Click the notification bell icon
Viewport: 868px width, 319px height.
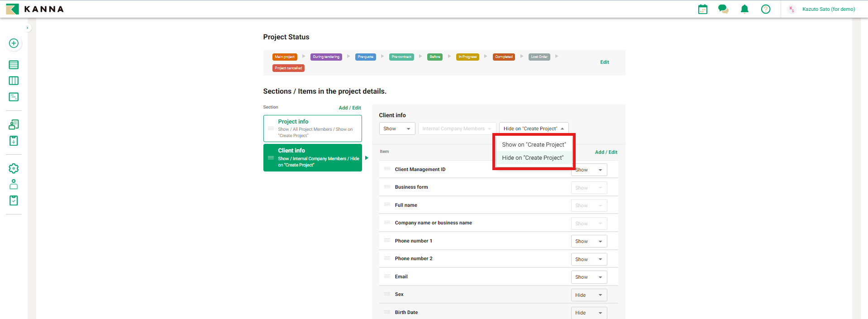click(744, 9)
